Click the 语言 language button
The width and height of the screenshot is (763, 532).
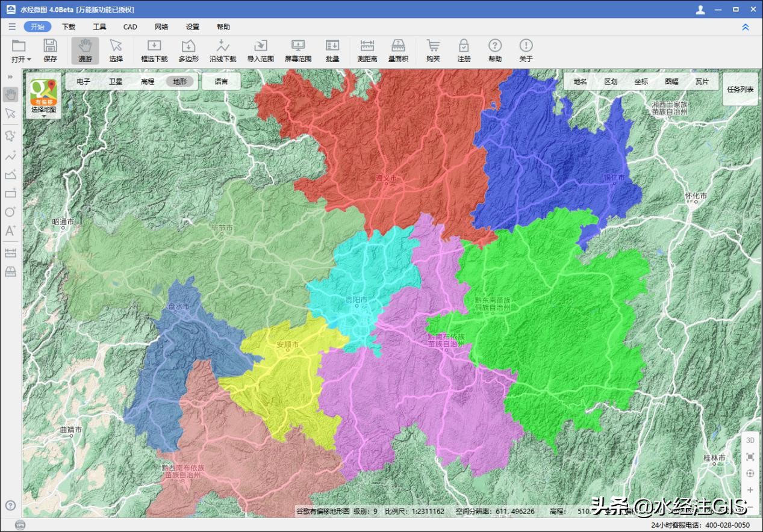[221, 81]
